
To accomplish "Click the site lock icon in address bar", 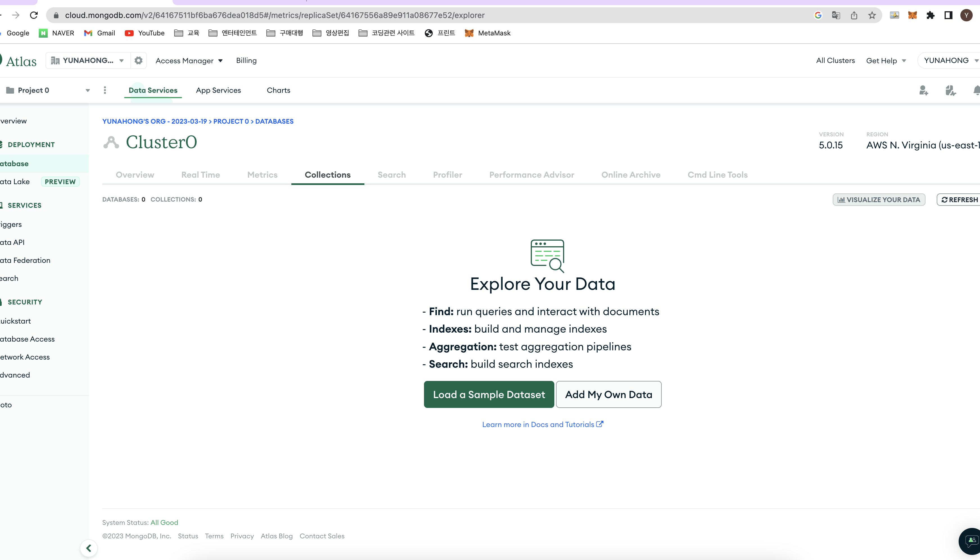I will (56, 15).
